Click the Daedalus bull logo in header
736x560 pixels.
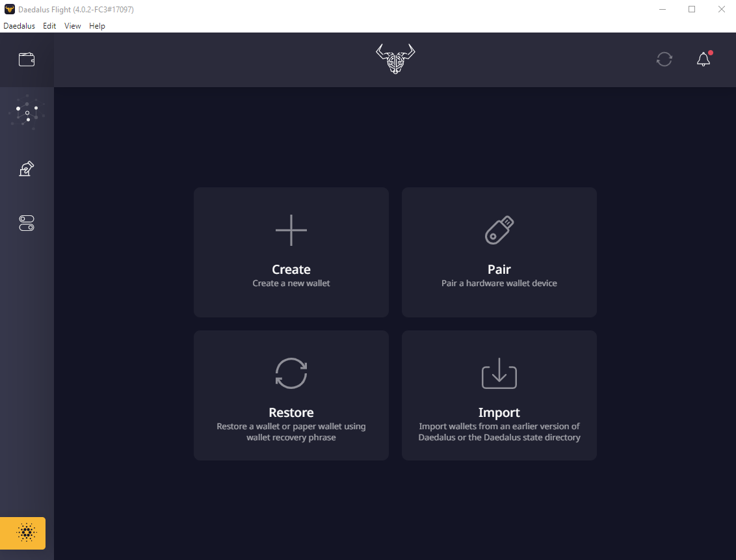click(395, 59)
